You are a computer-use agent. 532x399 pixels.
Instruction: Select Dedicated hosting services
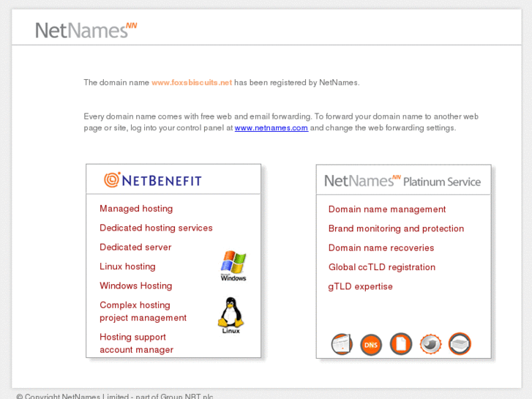[x=156, y=228]
